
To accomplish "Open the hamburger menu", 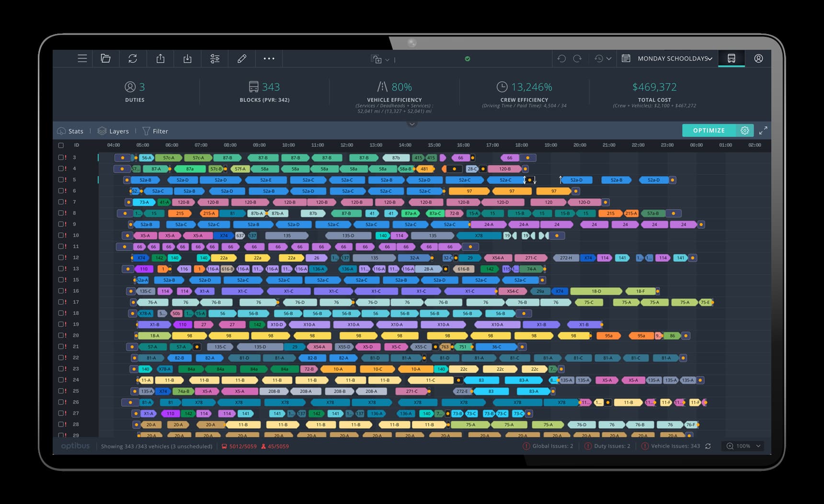I will pos(82,58).
